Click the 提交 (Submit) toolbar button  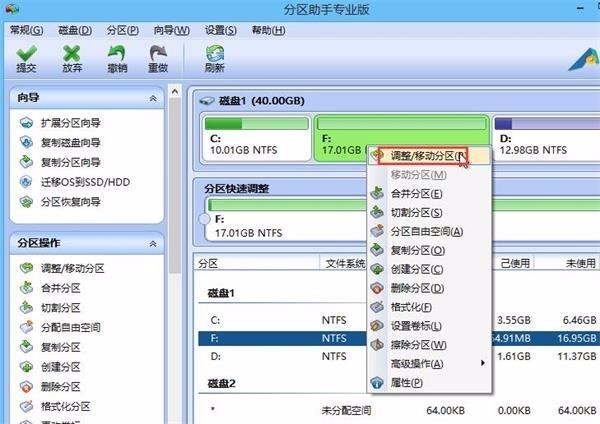pos(26,59)
